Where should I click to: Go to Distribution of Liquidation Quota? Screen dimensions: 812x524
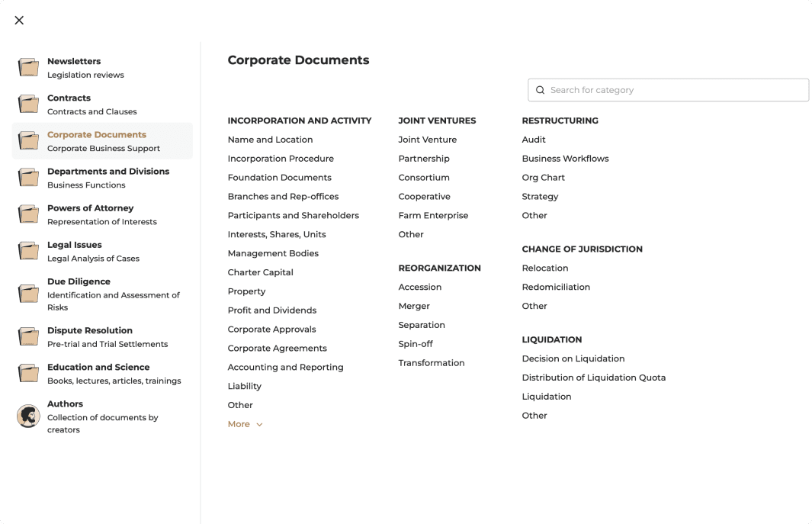593,378
